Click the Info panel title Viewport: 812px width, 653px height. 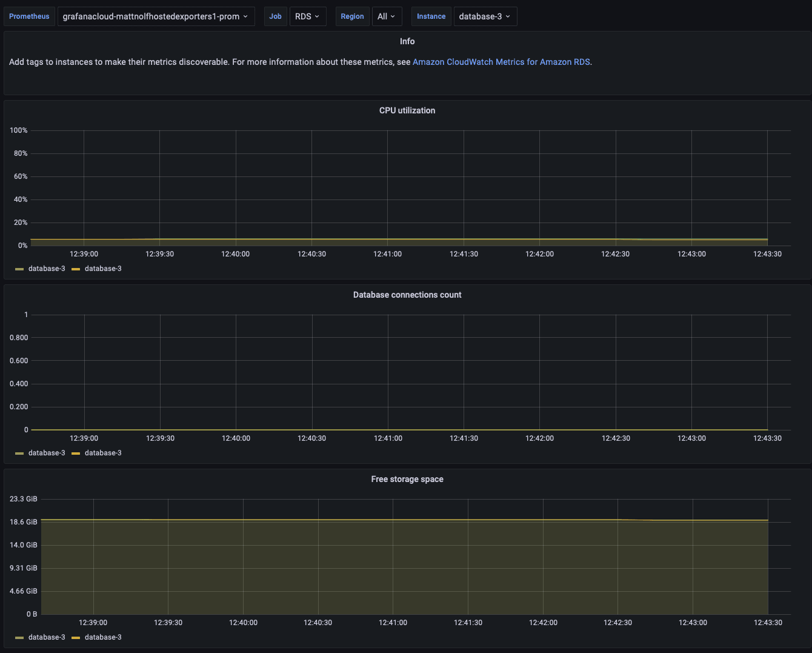pos(407,41)
